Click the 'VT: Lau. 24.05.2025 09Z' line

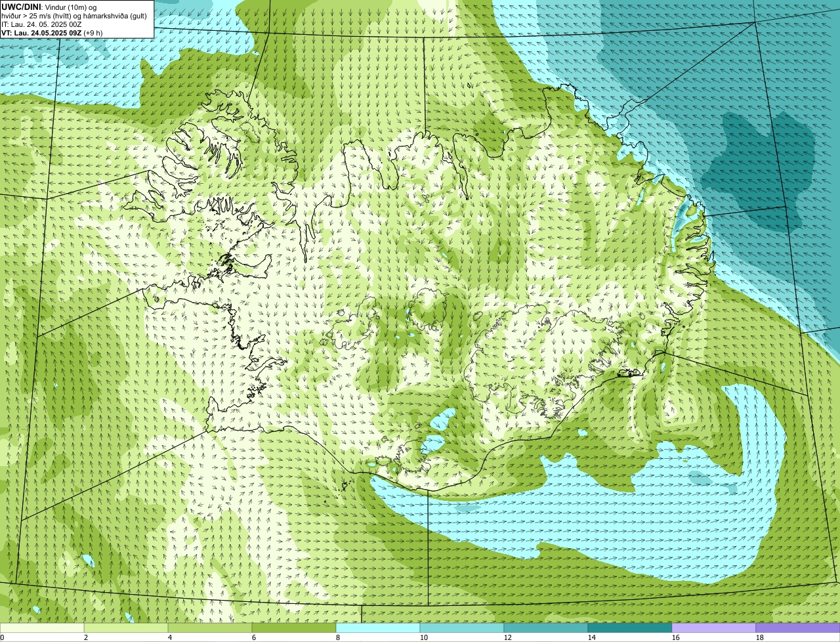coord(41,33)
